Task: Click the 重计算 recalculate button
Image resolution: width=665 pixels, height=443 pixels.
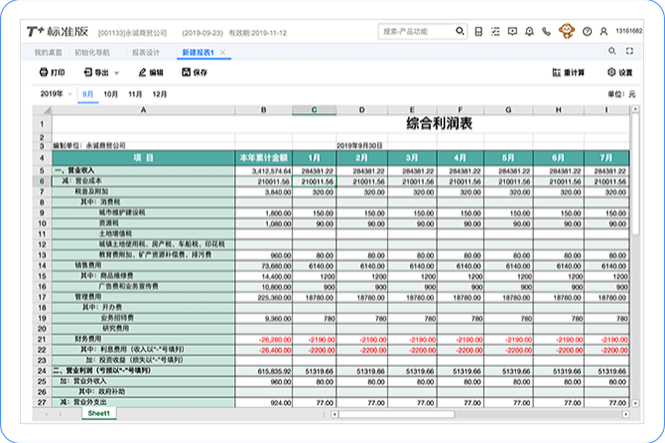Action: pos(568,72)
